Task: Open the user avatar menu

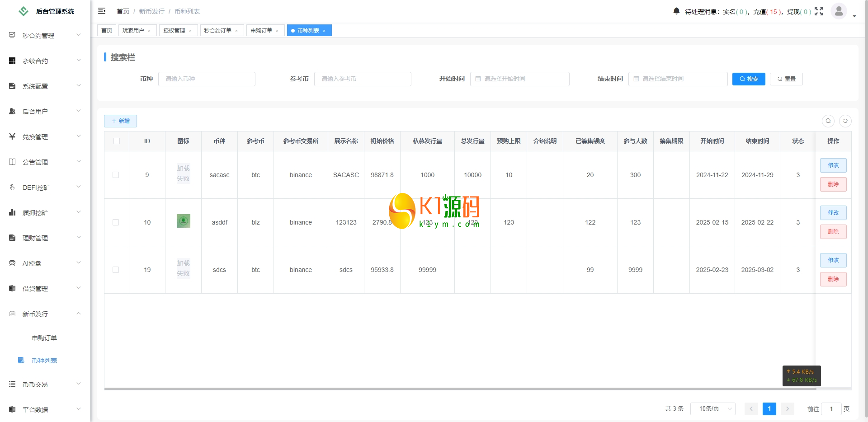Action: [839, 11]
